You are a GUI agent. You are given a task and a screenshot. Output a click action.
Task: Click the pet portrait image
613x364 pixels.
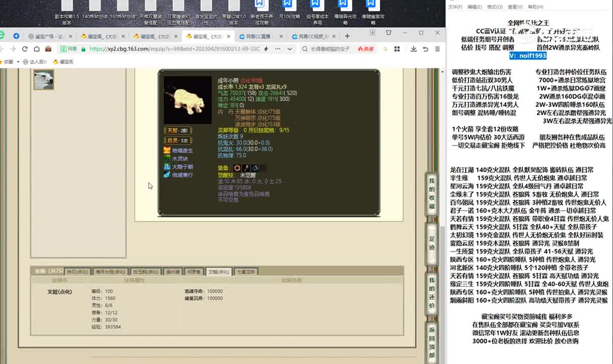[x=188, y=100]
